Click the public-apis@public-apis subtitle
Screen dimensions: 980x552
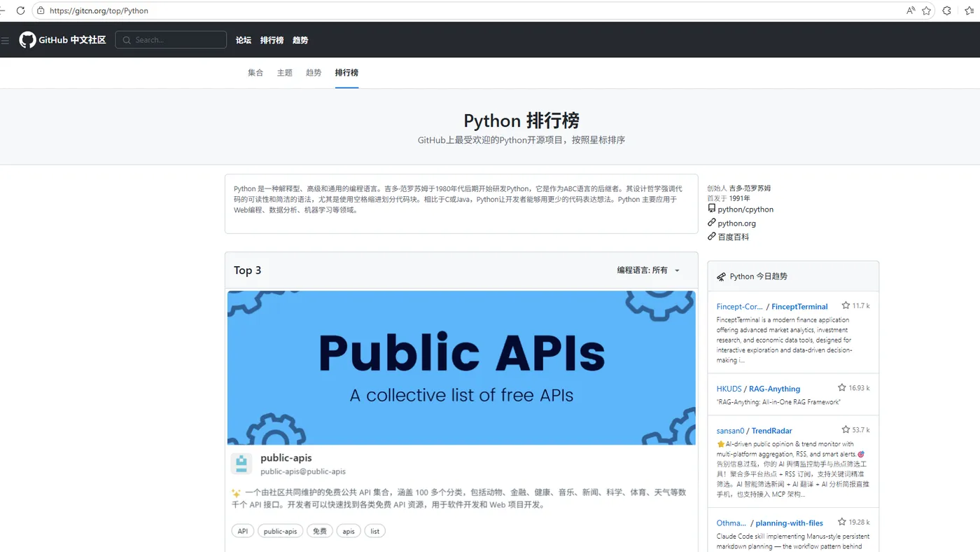pos(303,471)
